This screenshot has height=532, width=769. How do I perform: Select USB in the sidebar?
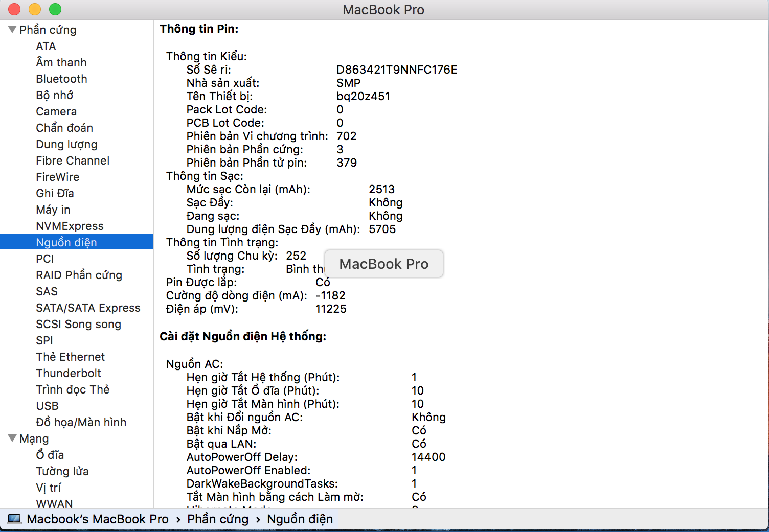(47, 406)
